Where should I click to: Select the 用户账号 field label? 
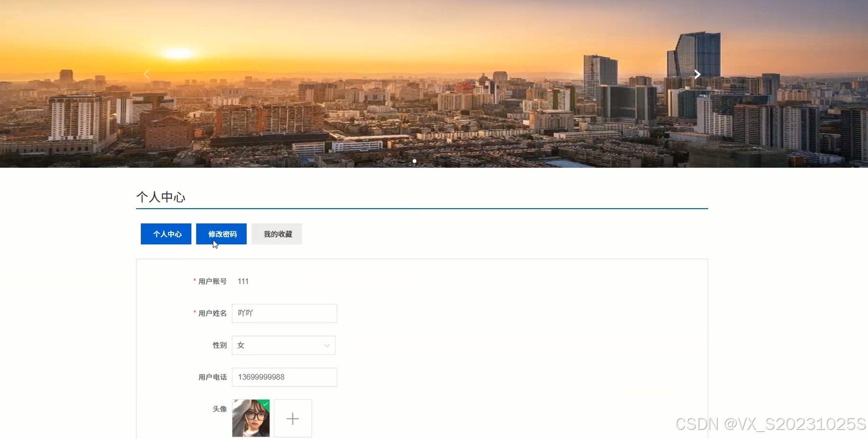click(x=212, y=281)
